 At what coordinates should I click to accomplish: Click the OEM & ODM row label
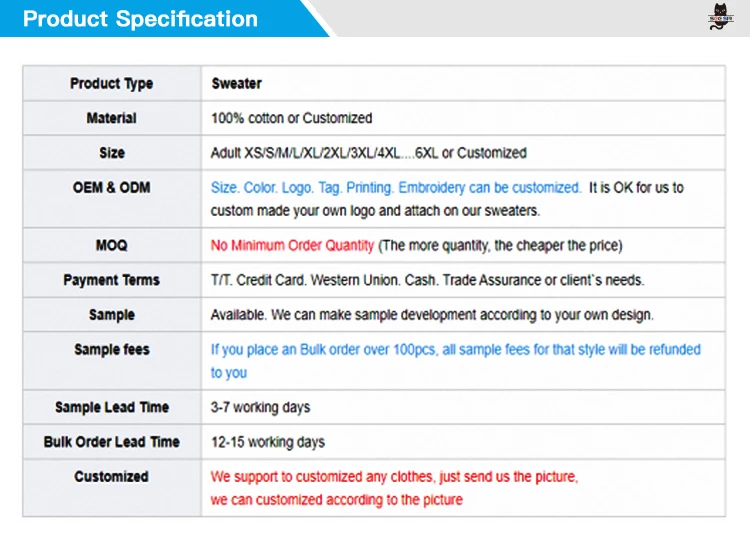click(111, 187)
